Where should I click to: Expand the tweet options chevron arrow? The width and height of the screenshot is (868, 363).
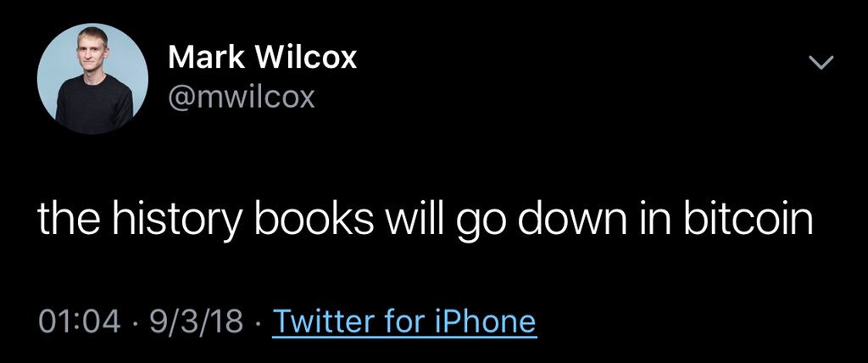click(x=821, y=63)
